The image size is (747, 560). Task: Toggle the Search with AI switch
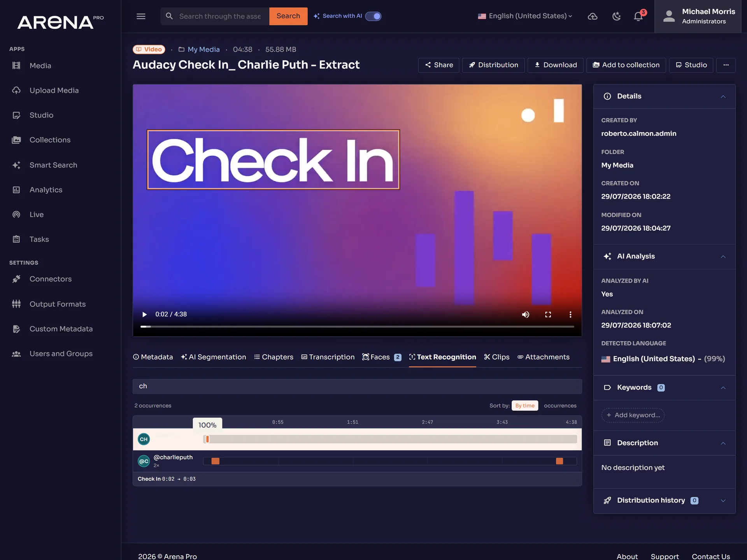tap(373, 16)
